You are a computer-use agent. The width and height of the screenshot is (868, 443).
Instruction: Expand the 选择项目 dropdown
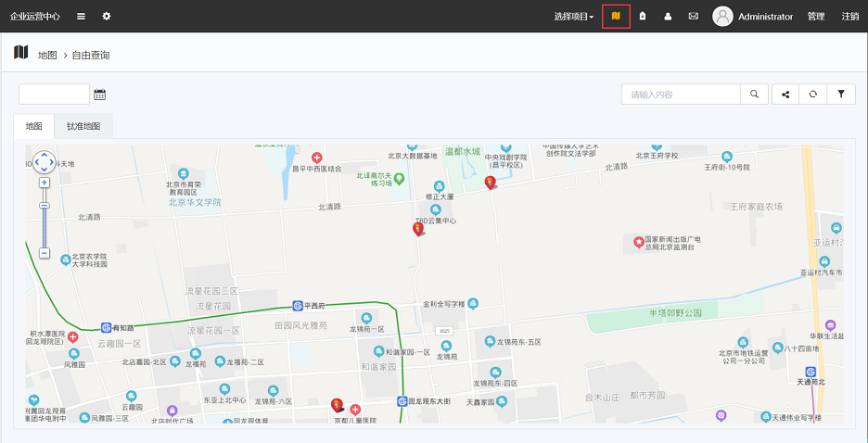tap(574, 17)
